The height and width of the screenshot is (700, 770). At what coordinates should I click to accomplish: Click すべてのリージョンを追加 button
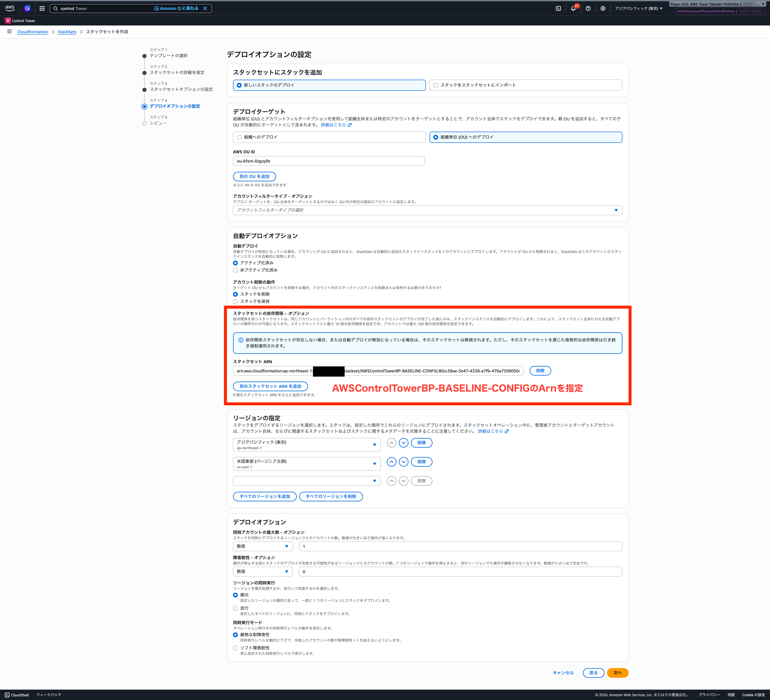tap(265, 496)
